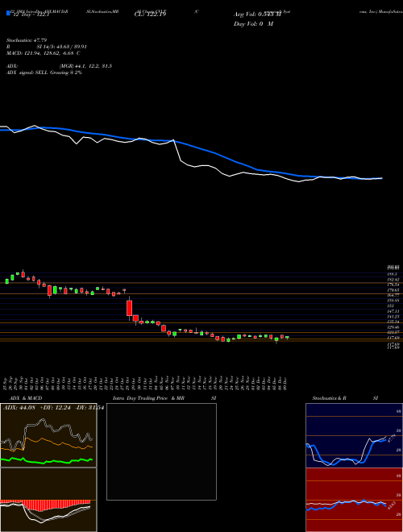Click the highest red candle near chart start
The height and width of the screenshot is (532, 403).
(23, 274)
